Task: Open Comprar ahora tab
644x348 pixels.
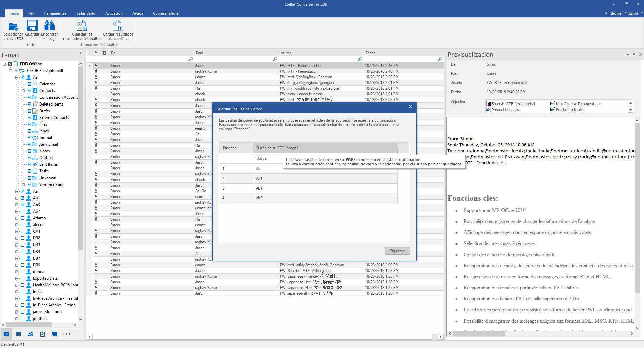Action: [166, 13]
